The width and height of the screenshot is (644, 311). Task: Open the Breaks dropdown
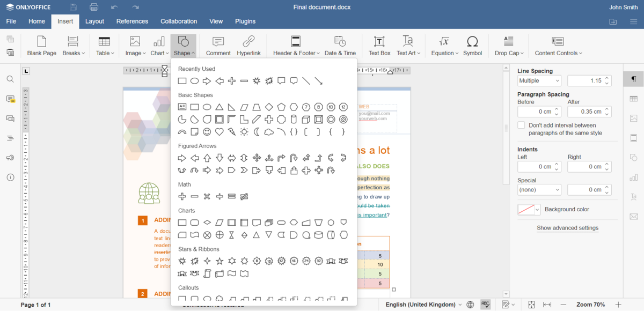(74, 46)
